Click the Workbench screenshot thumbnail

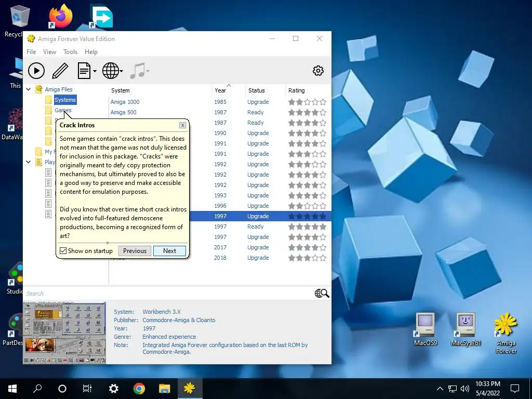tap(64, 333)
